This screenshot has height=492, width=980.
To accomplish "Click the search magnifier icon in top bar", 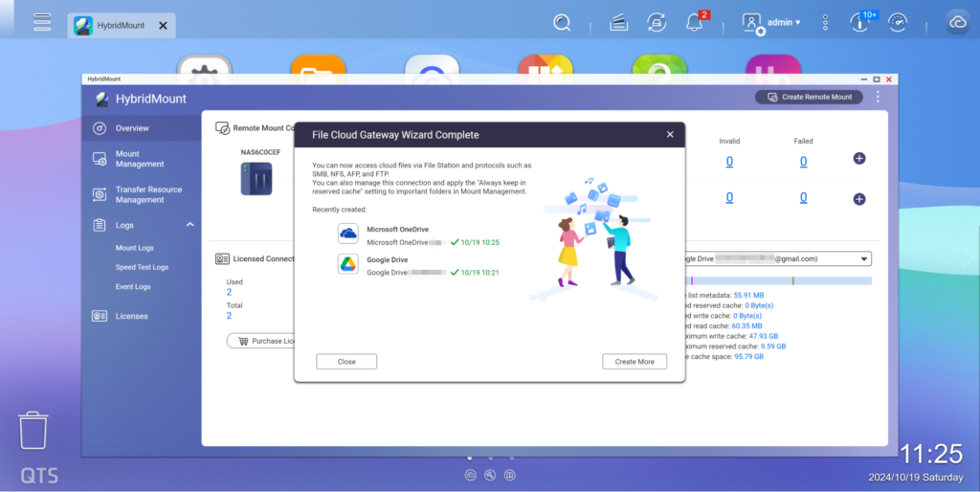I will [562, 22].
